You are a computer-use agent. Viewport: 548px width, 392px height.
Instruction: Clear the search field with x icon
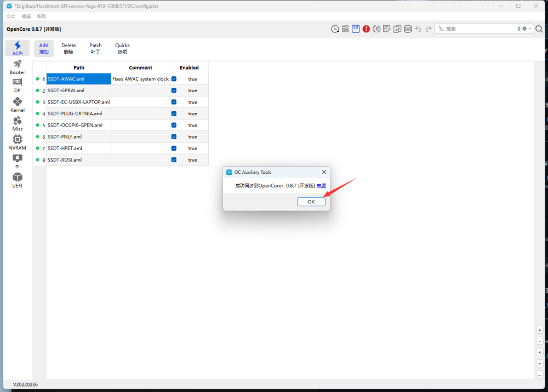[x=524, y=29]
